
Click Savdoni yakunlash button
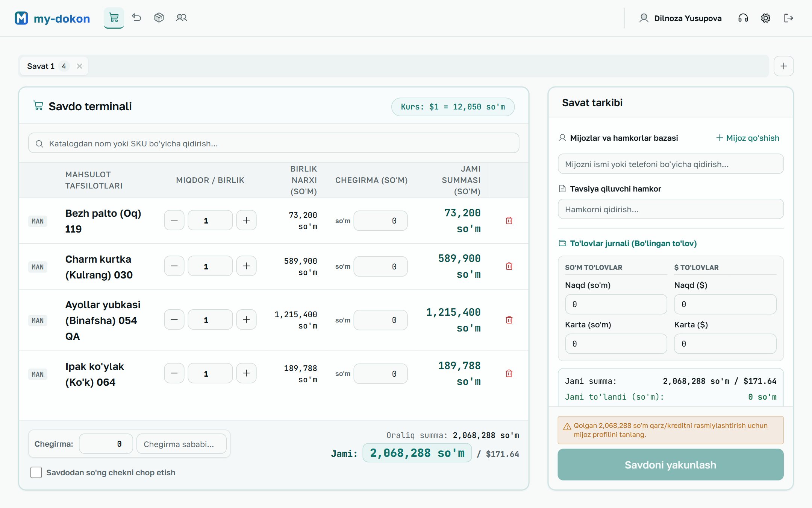click(670, 465)
